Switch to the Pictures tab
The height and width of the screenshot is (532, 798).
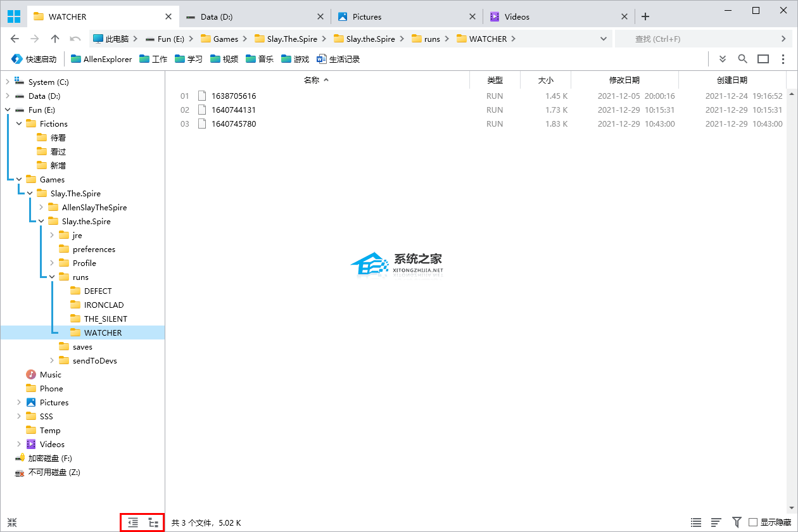click(367, 16)
